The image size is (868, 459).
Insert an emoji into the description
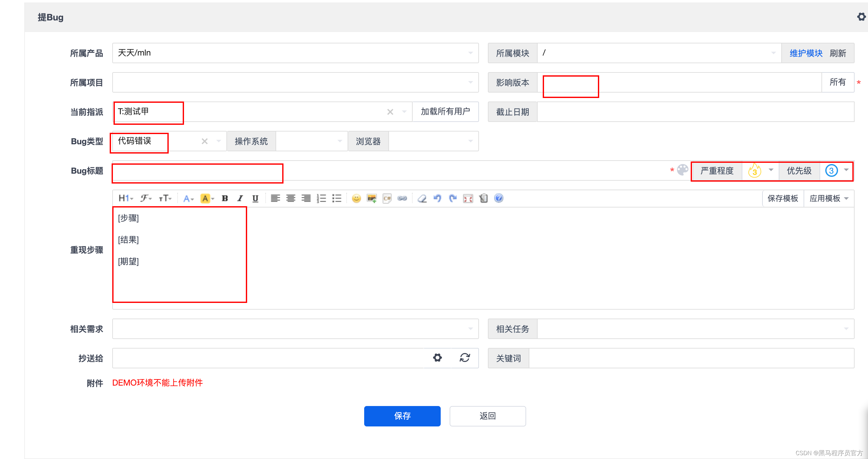pyautogui.click(x=357, y=198)
